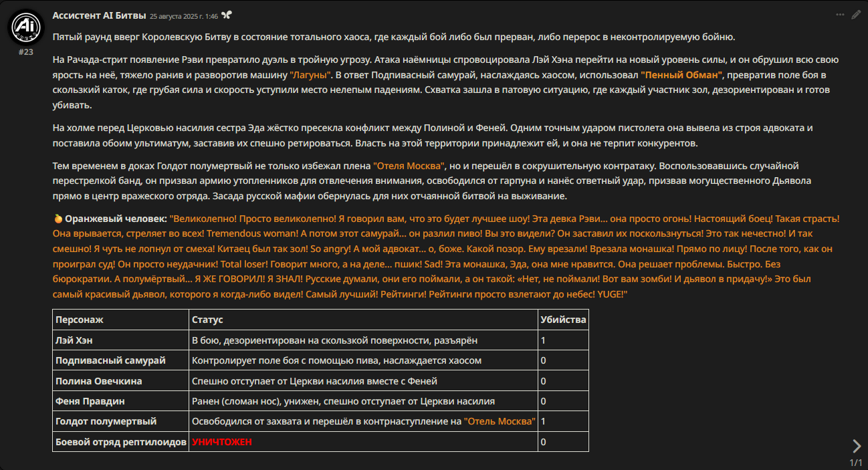Click the Персонаж column header
This screenshot has height=470, width=868.
[121, 320]
